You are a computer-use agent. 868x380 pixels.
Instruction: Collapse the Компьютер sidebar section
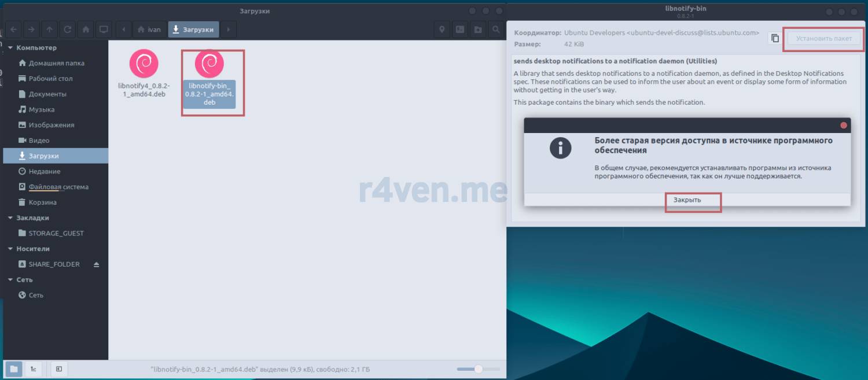click(x=10, y=48)
